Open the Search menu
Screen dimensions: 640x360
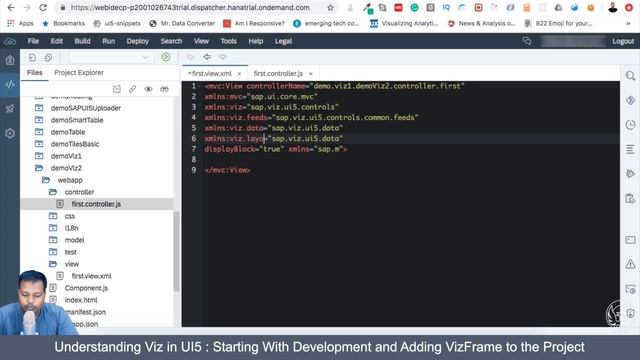(x=171, y=41)
